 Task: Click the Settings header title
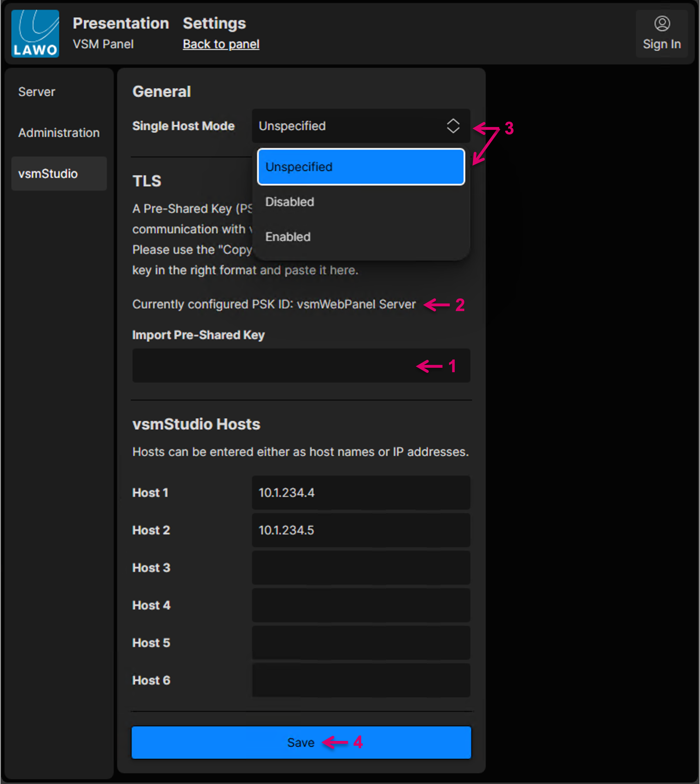[214, 23]
